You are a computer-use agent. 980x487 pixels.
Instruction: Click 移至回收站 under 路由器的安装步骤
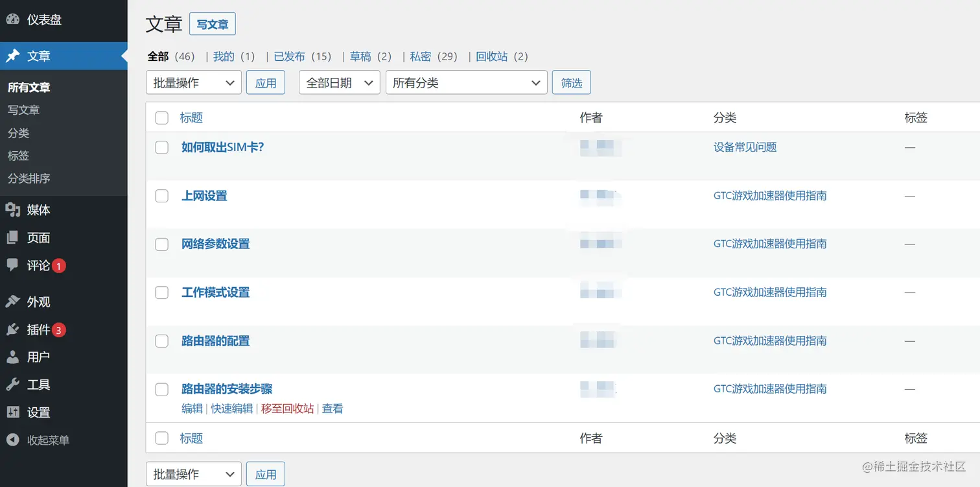[287, 409]
